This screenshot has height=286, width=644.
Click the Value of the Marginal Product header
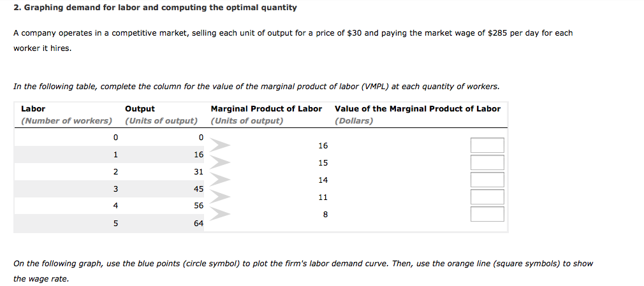point(417,109)
